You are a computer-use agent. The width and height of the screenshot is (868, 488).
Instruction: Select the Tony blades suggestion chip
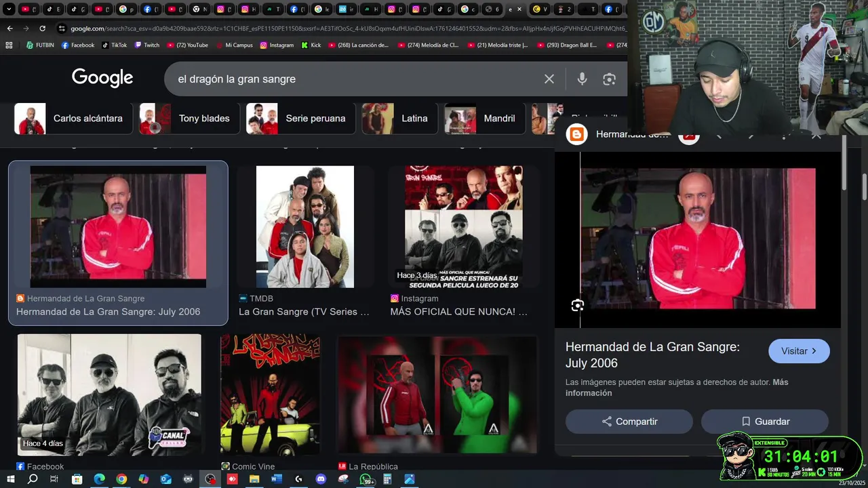pyautogui.click(x=188, y=119)
